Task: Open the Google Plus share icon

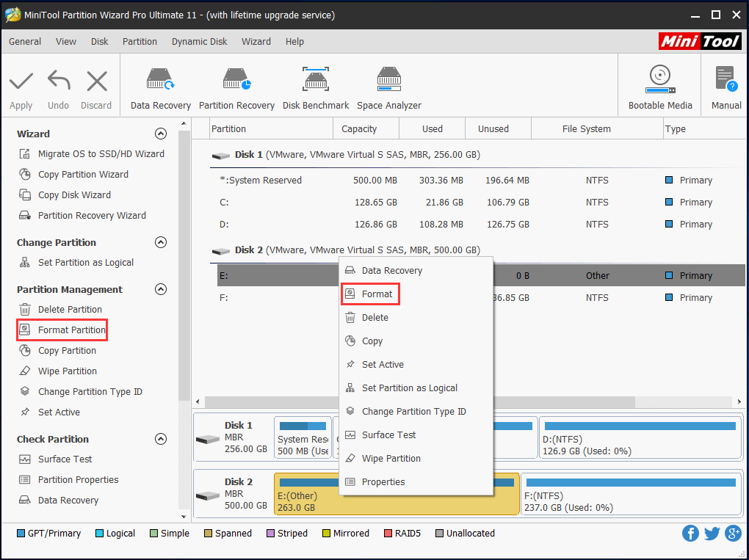Action: pyautogui.click(x=733, y=534)
